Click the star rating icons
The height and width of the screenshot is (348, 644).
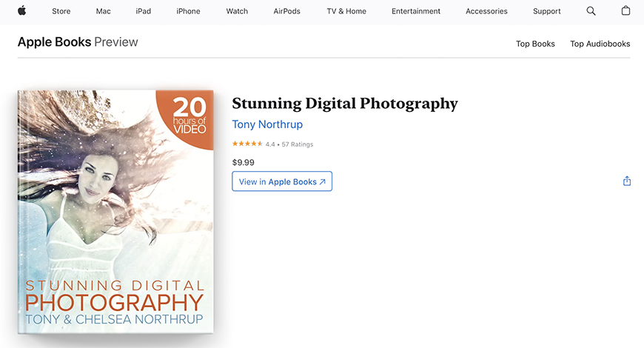click(x=247, y=144)
